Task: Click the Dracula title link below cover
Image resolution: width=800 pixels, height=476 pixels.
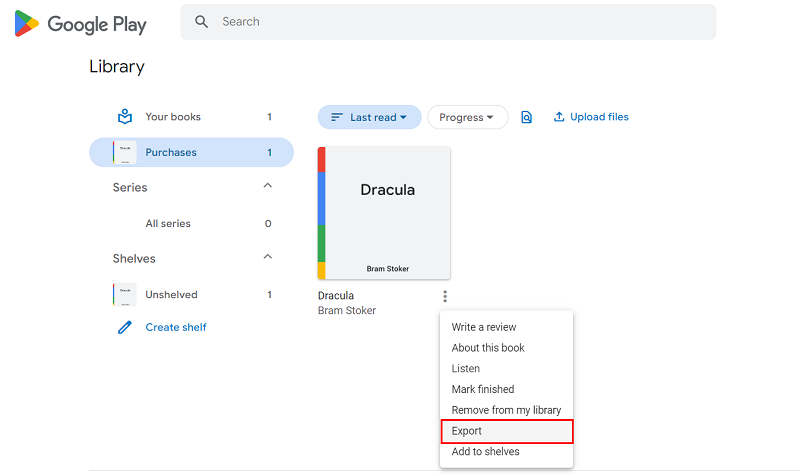Action: point(336,296)
